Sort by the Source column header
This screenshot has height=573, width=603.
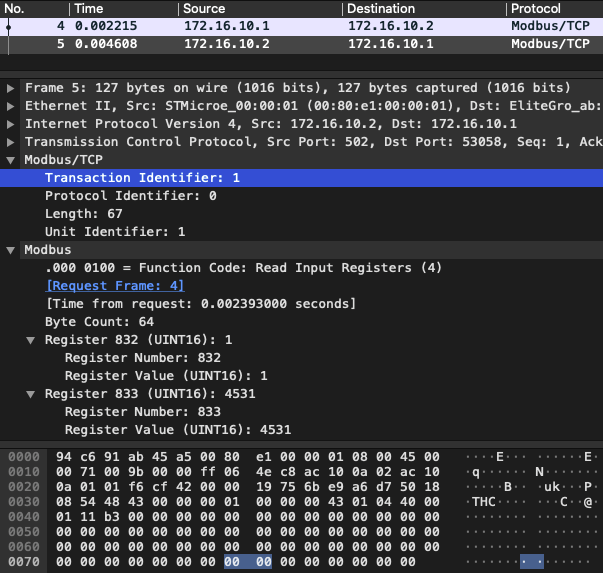point(258,8)
